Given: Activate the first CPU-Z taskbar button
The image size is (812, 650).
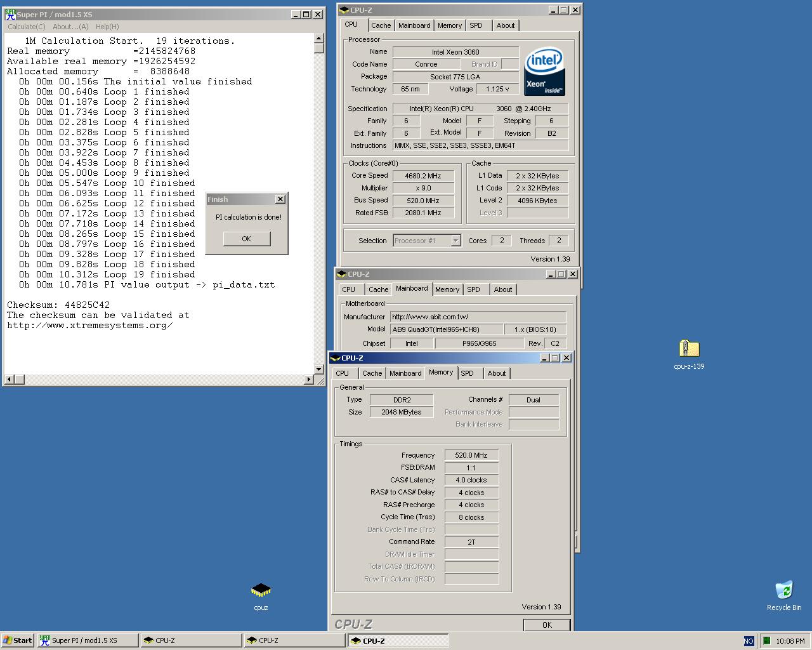Looking at the screenshot, I should tap(191, 640).
